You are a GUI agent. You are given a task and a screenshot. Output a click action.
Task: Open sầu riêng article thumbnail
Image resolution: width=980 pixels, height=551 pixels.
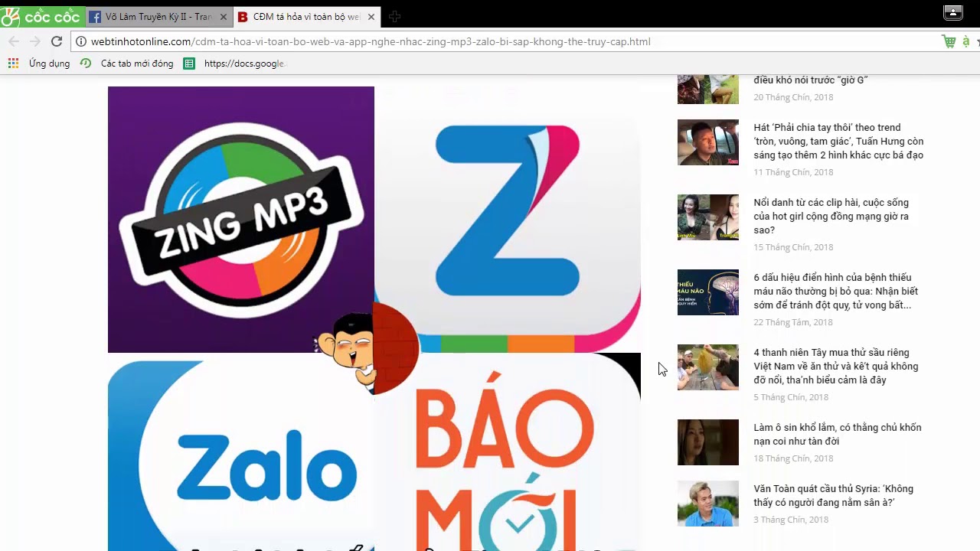coord(708,367)
